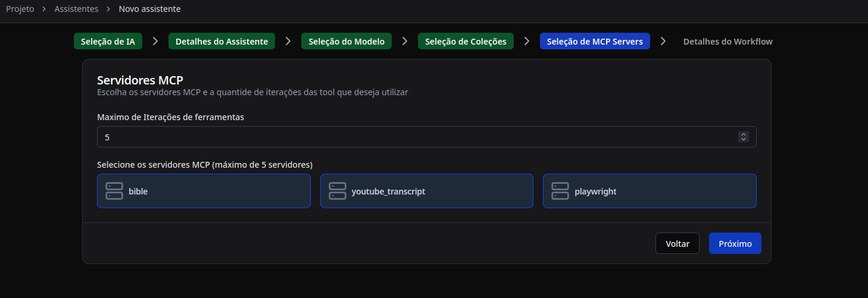Jump to the Seleção de Coleções step

(466, 41)
